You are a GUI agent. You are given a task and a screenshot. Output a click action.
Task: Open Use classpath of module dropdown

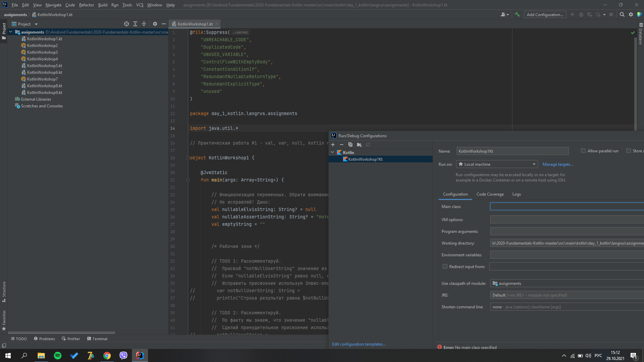tap(567, 283)
